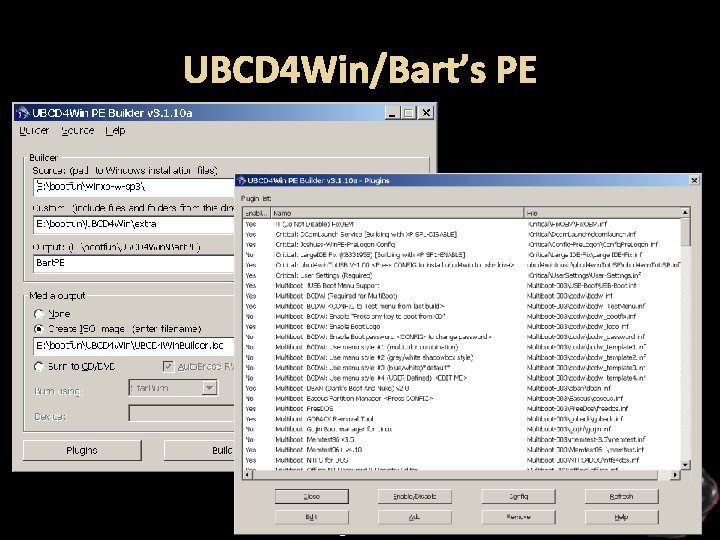Click the Custom folder input field
The height and width of the screenshot is (540, 720).
coord(134,224)
